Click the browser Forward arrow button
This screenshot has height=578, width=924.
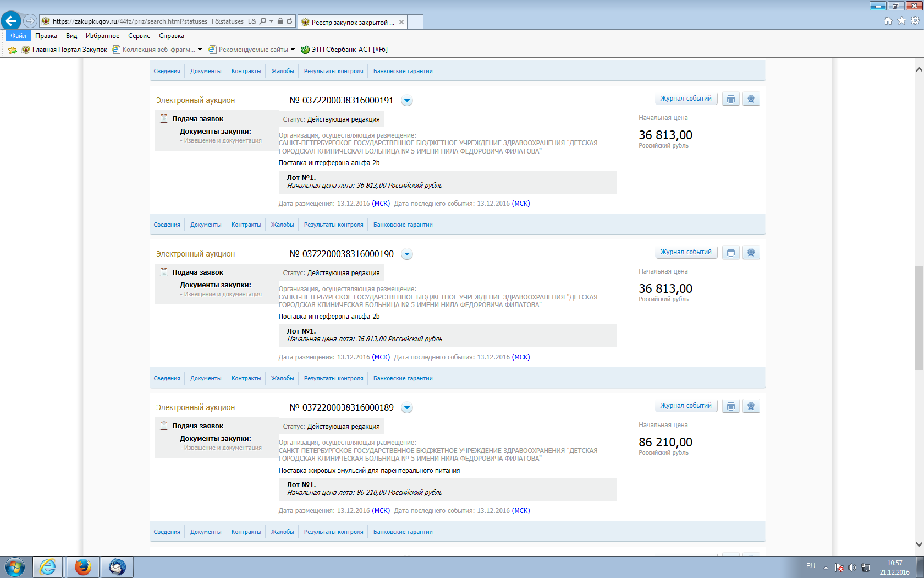(30, 21)
